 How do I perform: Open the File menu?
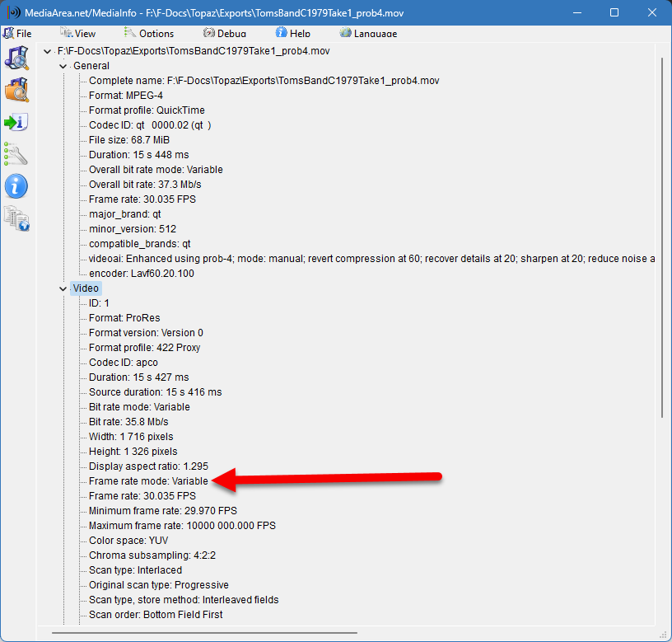[18, 33]
